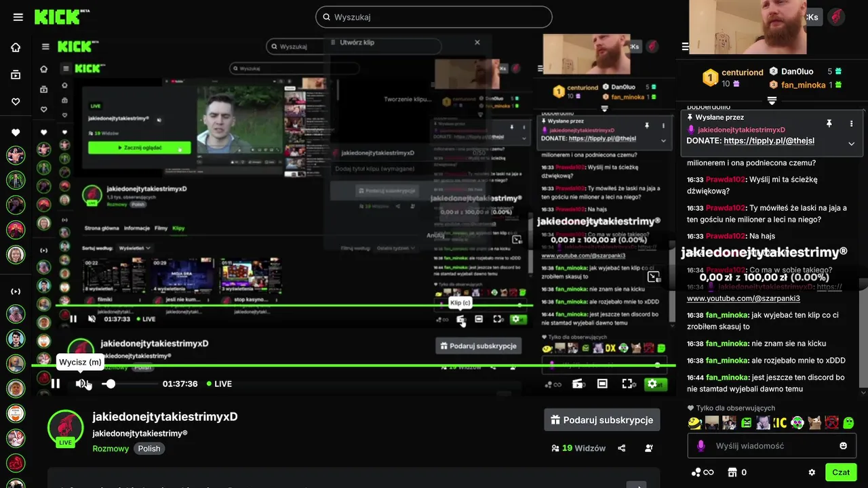Screen dimensions: 868x488
Task: Open Following outlined heart icon in sidebar
Action: click(x=16, y=102)
